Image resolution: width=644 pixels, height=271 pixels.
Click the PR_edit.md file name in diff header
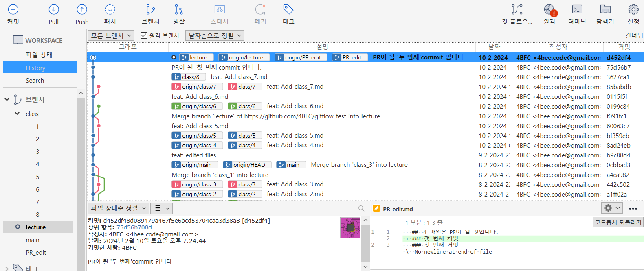[x=398, y=209]
